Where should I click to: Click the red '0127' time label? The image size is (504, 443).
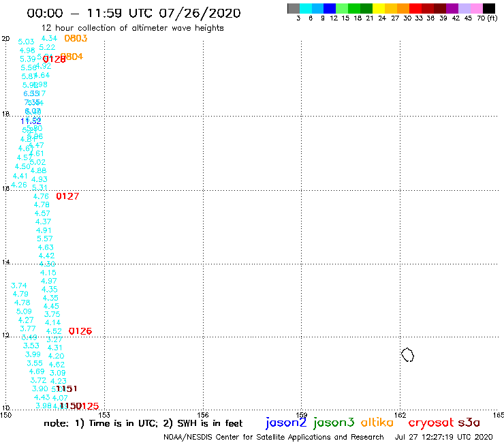[x=67, y=196]
